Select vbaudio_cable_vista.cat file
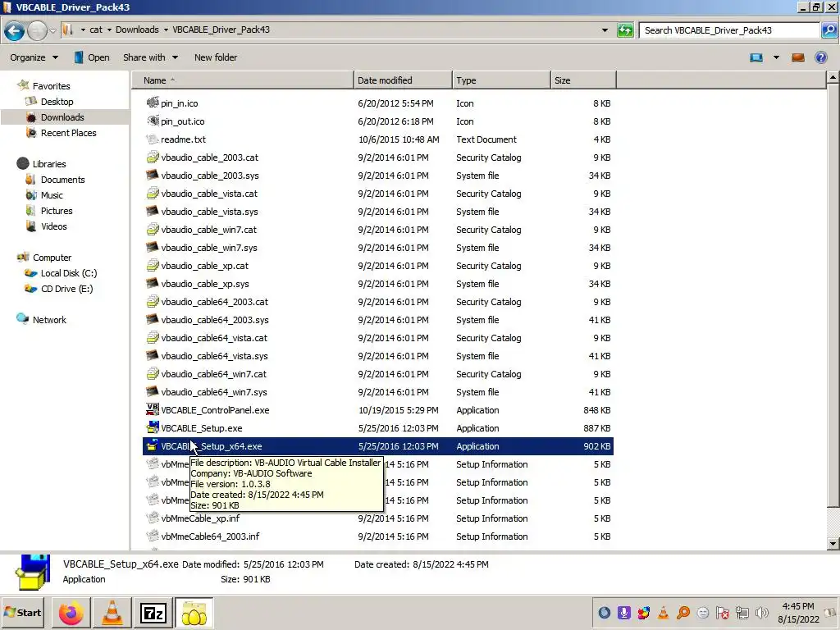The height and width of the screenshot is (630, 840). (x=209, y=194)
